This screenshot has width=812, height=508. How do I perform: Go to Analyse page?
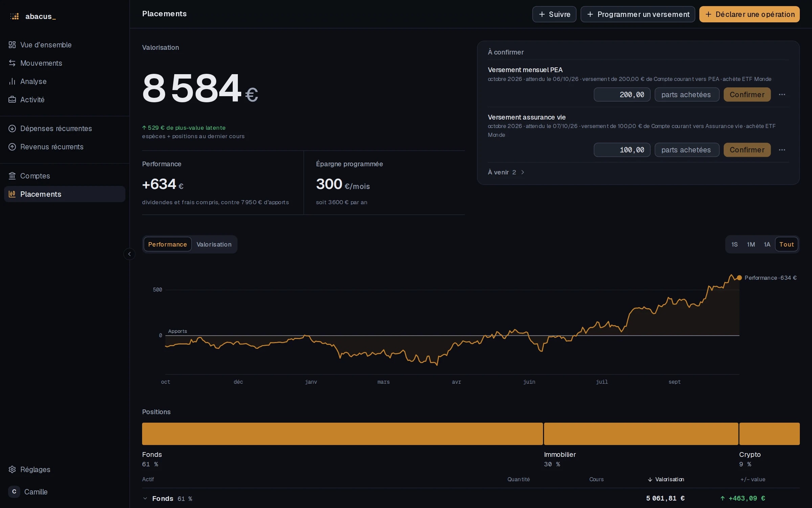(x=65, y=81)
